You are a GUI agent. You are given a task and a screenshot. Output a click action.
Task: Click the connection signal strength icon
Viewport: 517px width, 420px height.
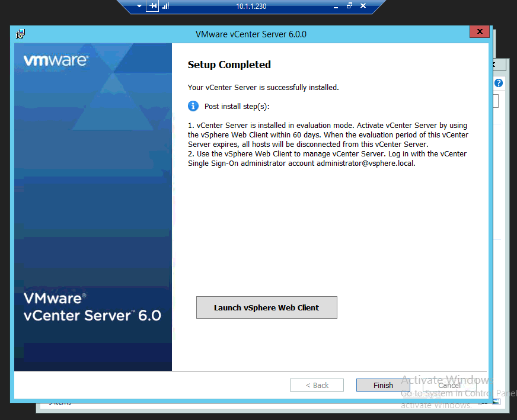[165, 5]
